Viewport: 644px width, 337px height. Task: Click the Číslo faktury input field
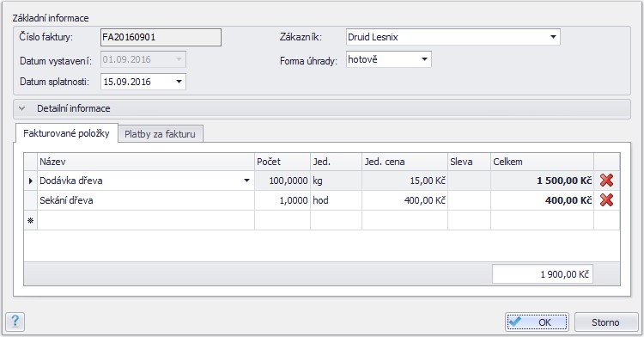click(x=161, y=37)
